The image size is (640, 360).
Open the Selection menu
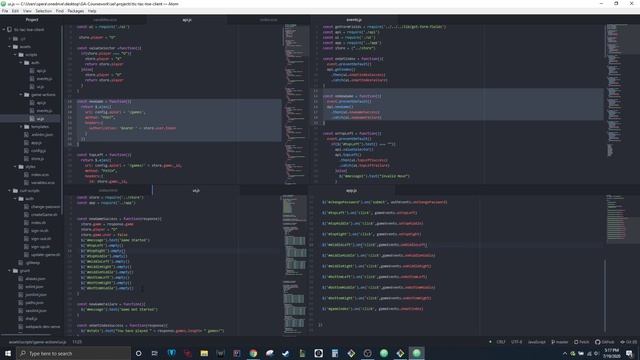pos(43,11)
